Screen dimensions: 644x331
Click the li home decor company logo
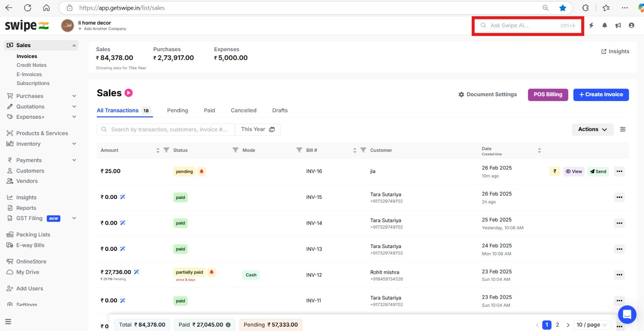coord(68,25)
